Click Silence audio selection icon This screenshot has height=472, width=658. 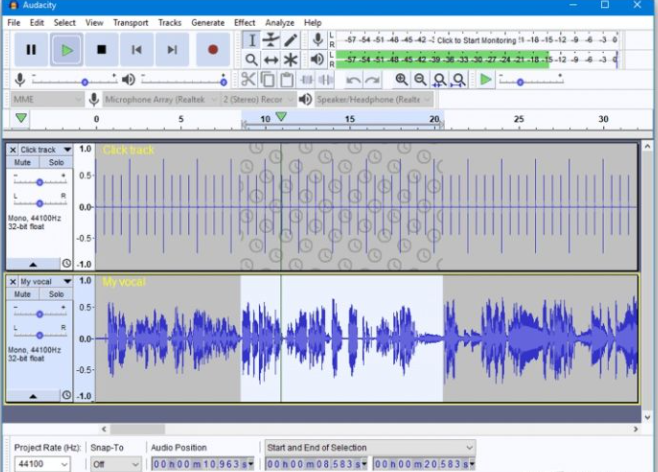coord(325,79)
